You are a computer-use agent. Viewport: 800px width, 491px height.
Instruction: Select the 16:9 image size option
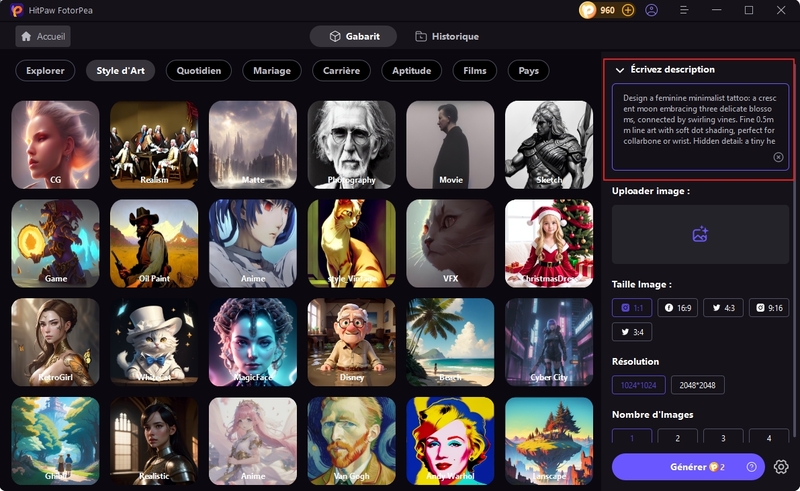pos(678,309)
